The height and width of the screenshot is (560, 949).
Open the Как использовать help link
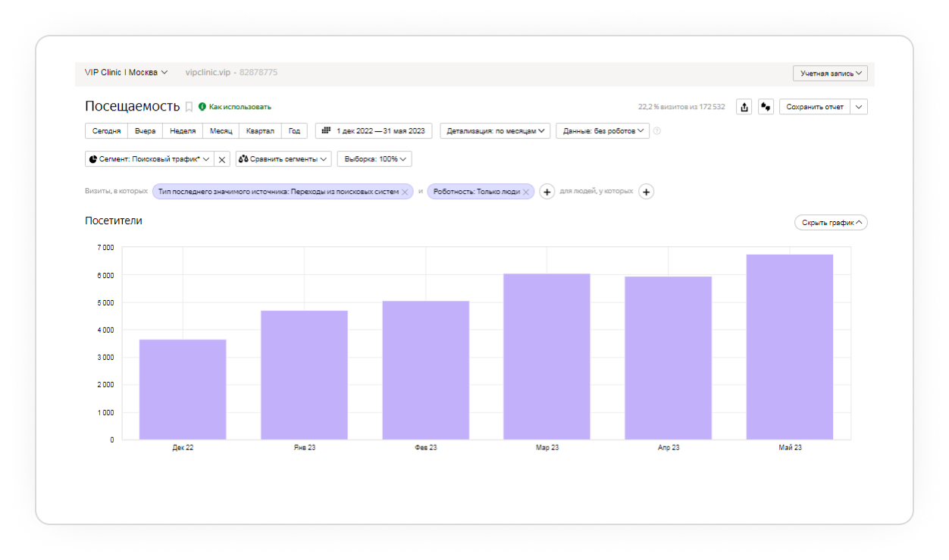(x=235, y=107)
